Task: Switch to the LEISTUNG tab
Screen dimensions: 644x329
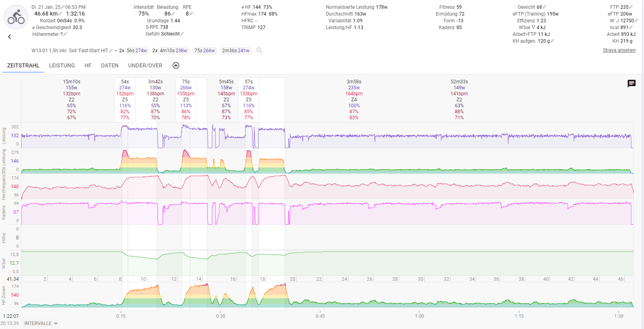Action: pyautogui.click(x=62, y=65)
